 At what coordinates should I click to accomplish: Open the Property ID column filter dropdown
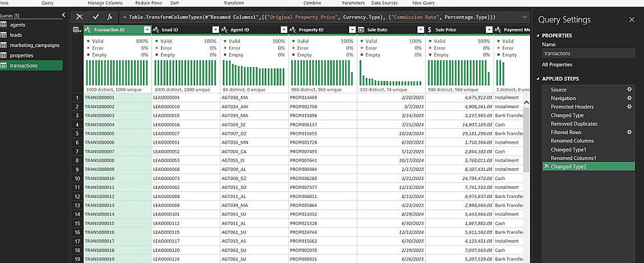tap(352, 30)
